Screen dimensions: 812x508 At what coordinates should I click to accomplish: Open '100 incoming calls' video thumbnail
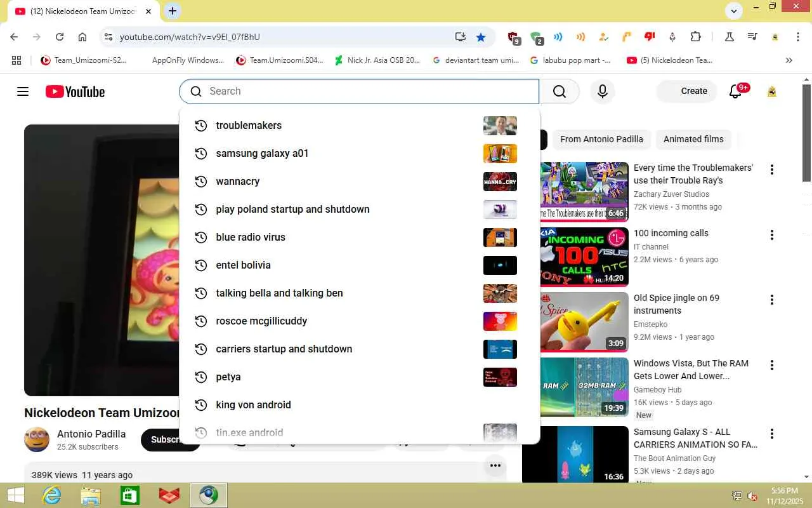pos(584,256)
